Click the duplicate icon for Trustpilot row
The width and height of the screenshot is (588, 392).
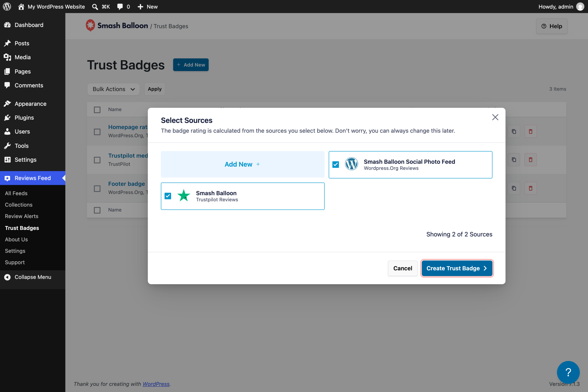pyautogui.click(x=514, y=160)
